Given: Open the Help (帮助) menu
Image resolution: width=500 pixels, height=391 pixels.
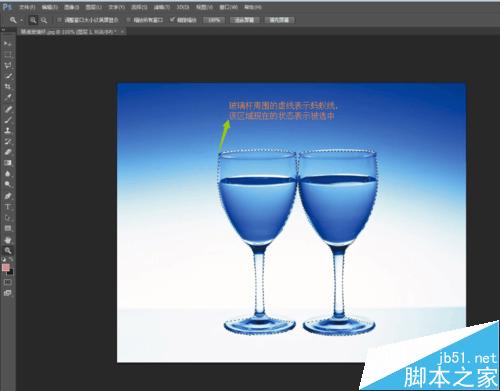Looking at the screenshot, I should (x=253, y=7).
